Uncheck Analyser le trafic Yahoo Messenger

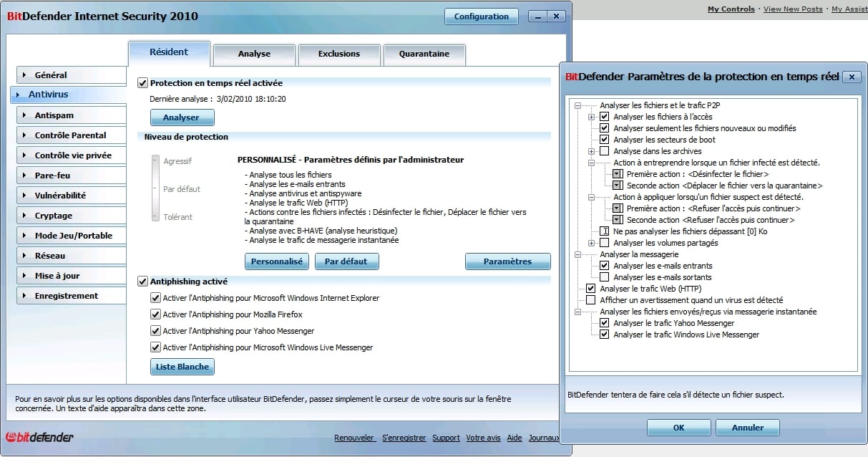coord(605,323)
